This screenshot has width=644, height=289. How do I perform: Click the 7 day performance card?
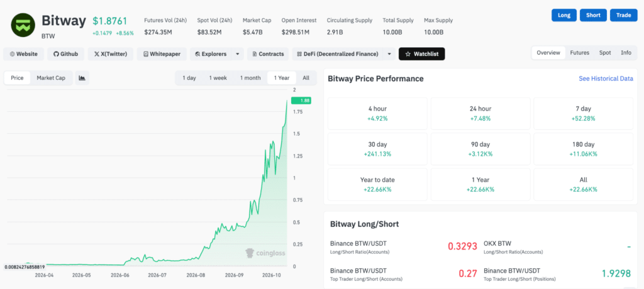pyautogui.click(x=583, y=113)
